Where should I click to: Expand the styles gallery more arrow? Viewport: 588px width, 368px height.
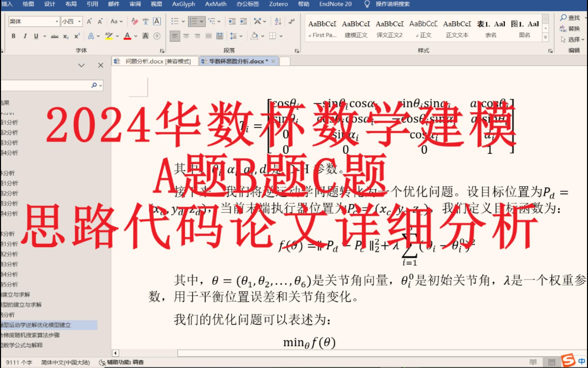coord(545,37)
